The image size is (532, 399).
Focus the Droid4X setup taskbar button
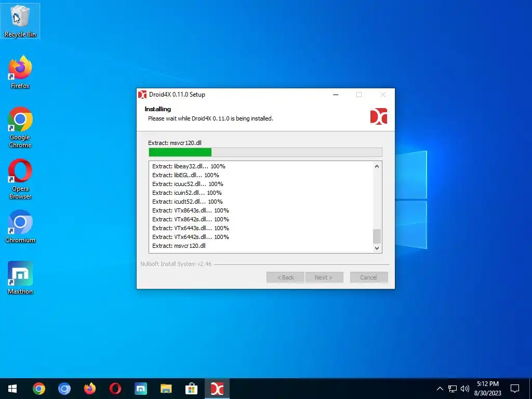coord(217,389)
